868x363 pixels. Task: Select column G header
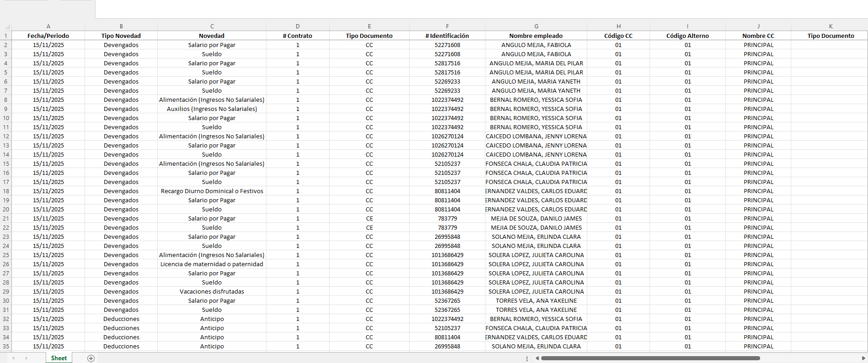click(x=536, y=26)
